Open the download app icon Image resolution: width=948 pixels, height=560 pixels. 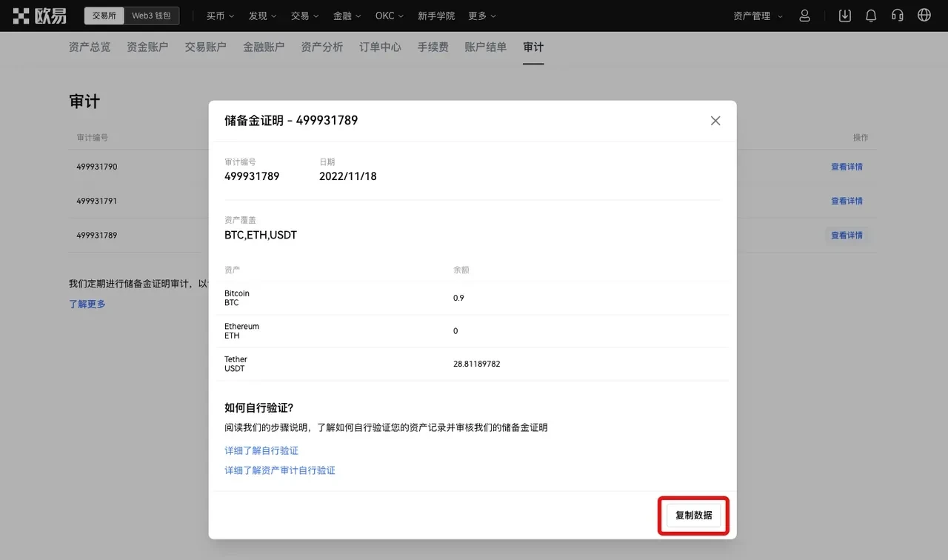tap(845, 16)
